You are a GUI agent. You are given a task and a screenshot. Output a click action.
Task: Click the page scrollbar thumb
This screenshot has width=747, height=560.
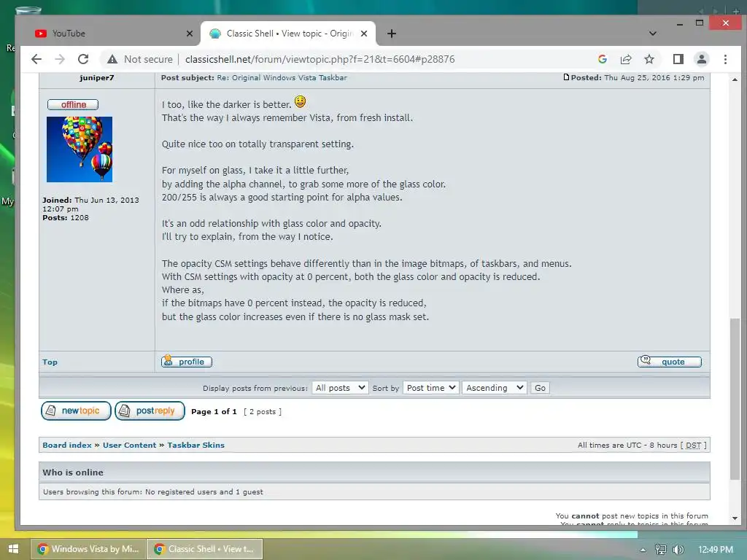click(735, 399)
